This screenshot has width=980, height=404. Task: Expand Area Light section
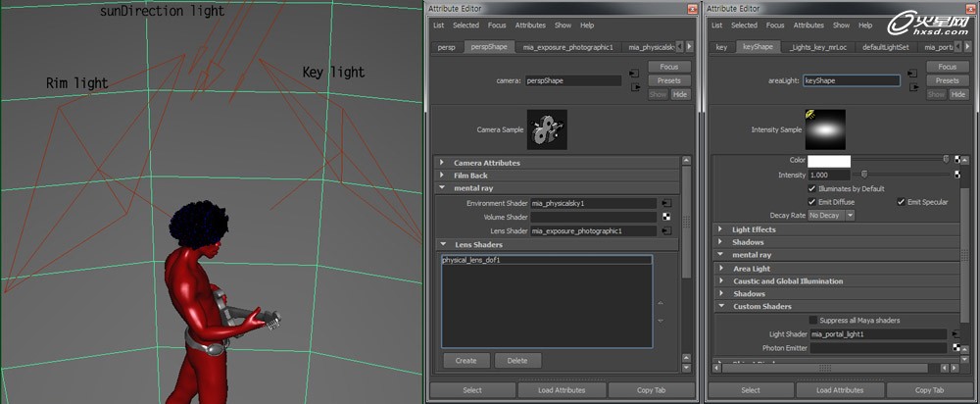[x=837, y=269]
